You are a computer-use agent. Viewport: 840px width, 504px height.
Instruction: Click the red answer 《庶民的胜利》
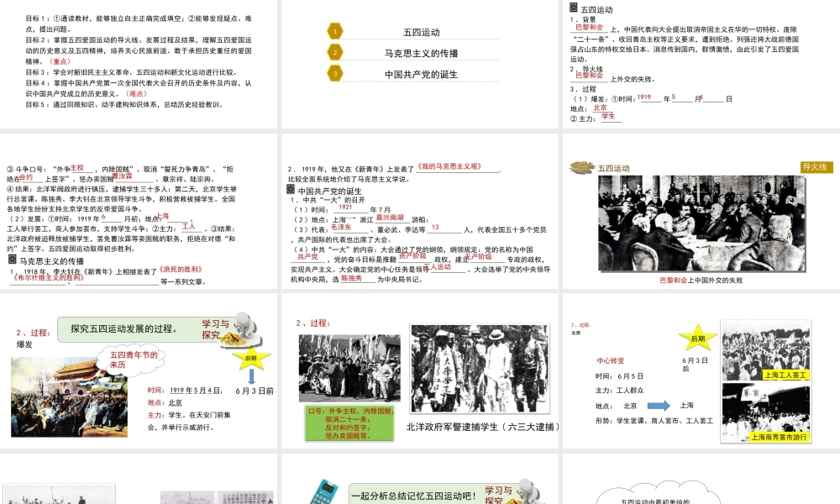click(181, 270)
